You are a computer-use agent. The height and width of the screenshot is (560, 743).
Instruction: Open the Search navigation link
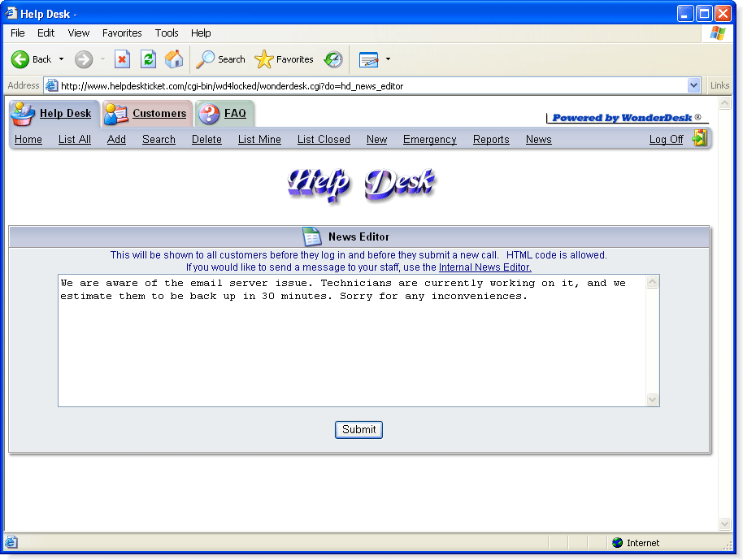tap(159, 139)
